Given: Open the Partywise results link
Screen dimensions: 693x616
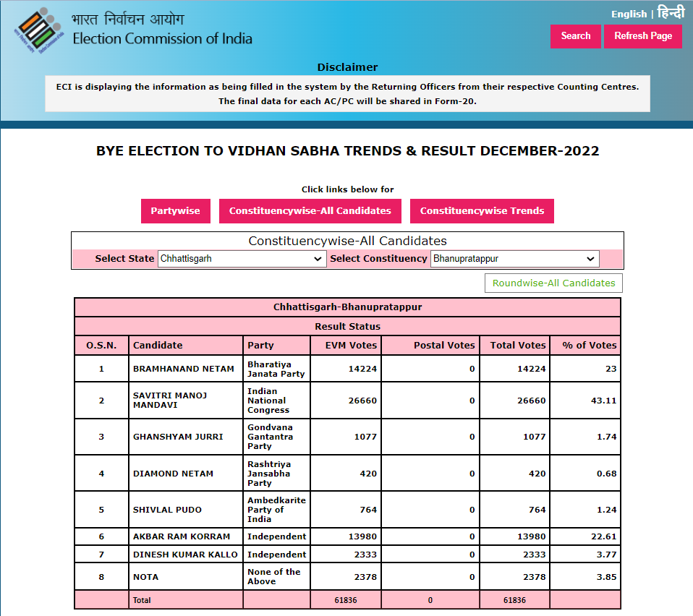Looking at the screenshot, I should pyautogui.click(x=176, y=211).
